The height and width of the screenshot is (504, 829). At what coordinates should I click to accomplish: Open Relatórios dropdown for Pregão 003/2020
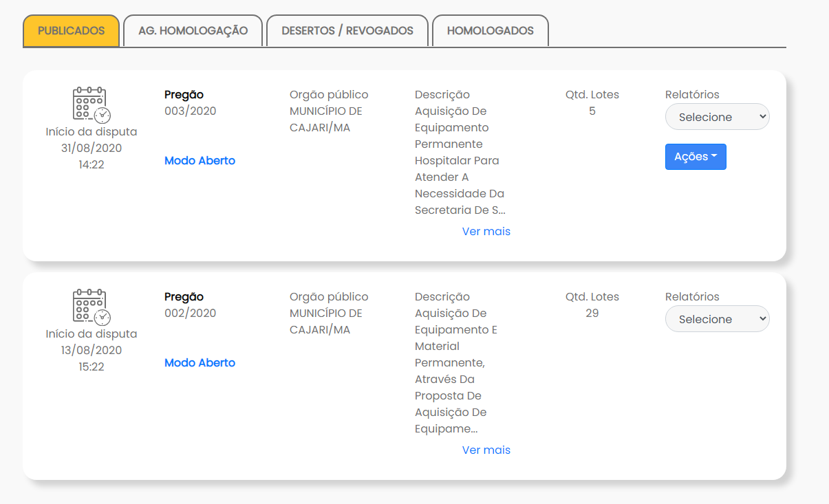click(x=717, y=117)
